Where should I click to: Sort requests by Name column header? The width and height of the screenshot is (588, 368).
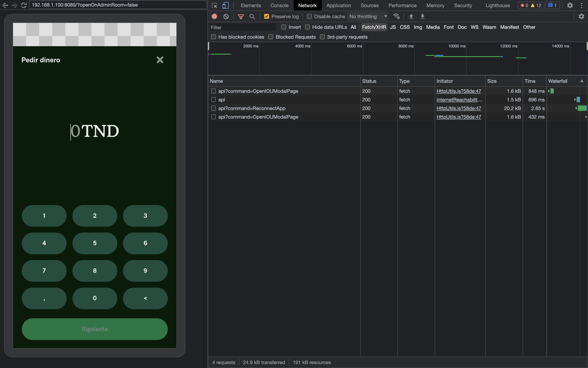coord(284,81)
